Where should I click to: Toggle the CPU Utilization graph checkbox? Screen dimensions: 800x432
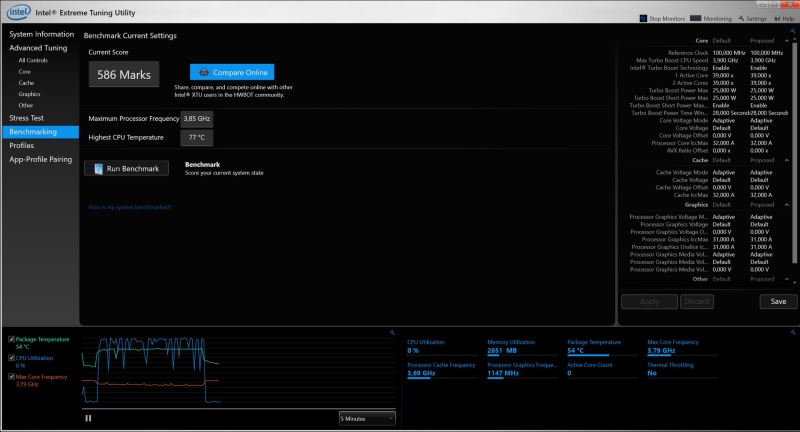(x=10, y=357)
